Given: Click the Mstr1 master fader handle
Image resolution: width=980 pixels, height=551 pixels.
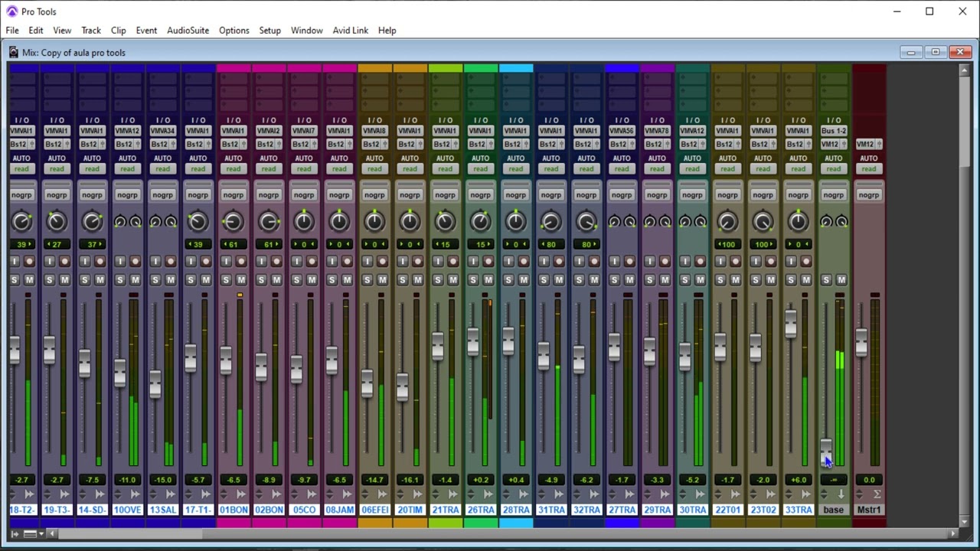Looking at the screenshot, I should [861, 341].
